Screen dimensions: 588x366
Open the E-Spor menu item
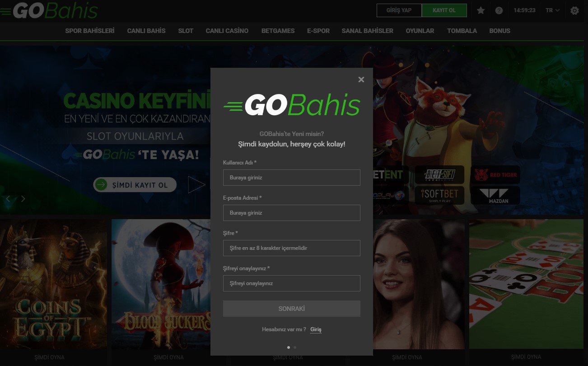tap(318, 31)
